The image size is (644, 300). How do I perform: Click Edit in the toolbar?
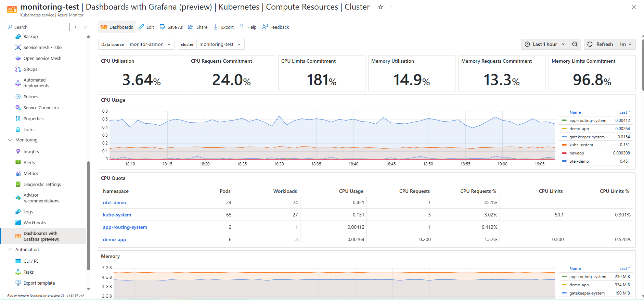pos(146,27)
